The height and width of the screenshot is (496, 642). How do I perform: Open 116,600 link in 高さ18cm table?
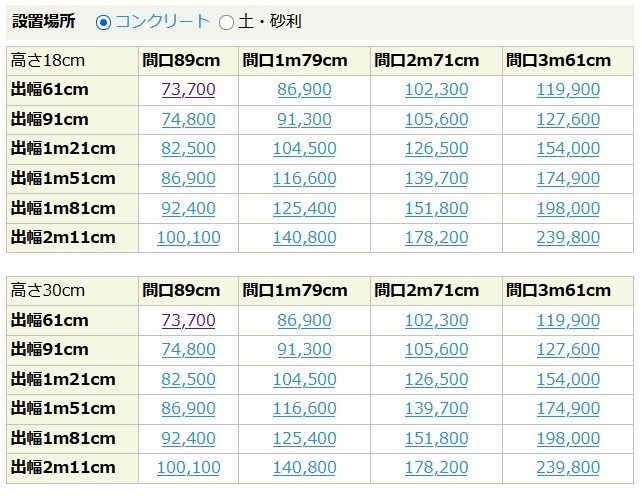coord(305,178)
